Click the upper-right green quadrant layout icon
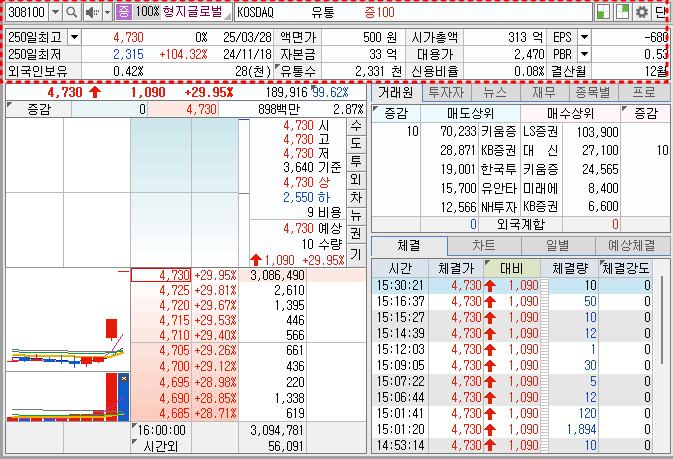The height and width of the screenshot is (459, 673). (622, 12)
